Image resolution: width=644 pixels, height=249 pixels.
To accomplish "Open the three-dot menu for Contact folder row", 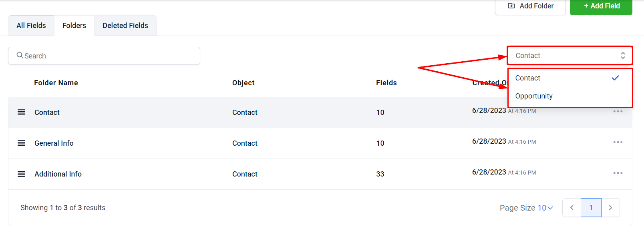I will click(x=618, y=111).
